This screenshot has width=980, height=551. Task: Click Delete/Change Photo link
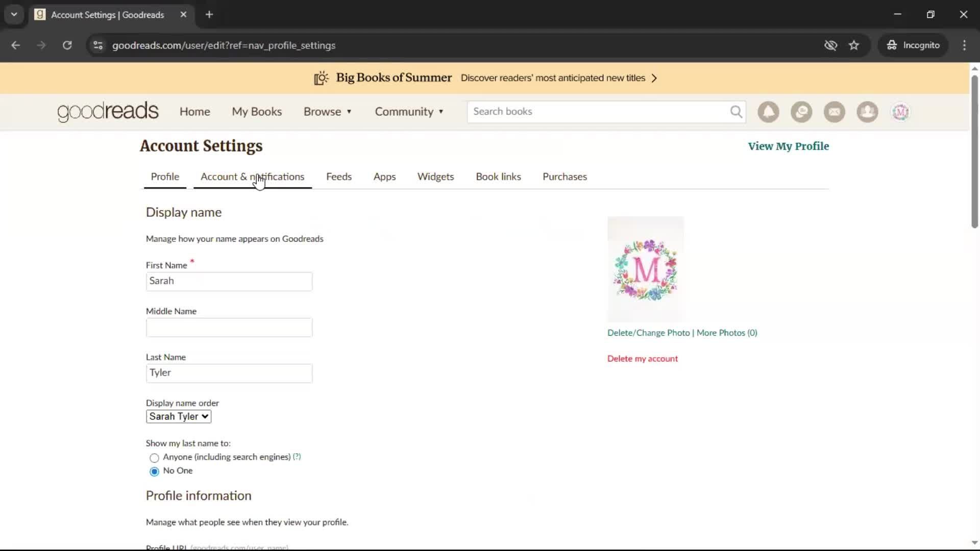[x=649, y=333]
